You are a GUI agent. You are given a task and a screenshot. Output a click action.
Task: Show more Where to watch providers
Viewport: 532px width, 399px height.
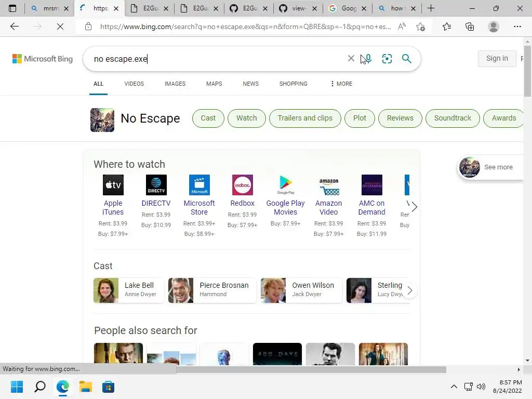point(414,207)
